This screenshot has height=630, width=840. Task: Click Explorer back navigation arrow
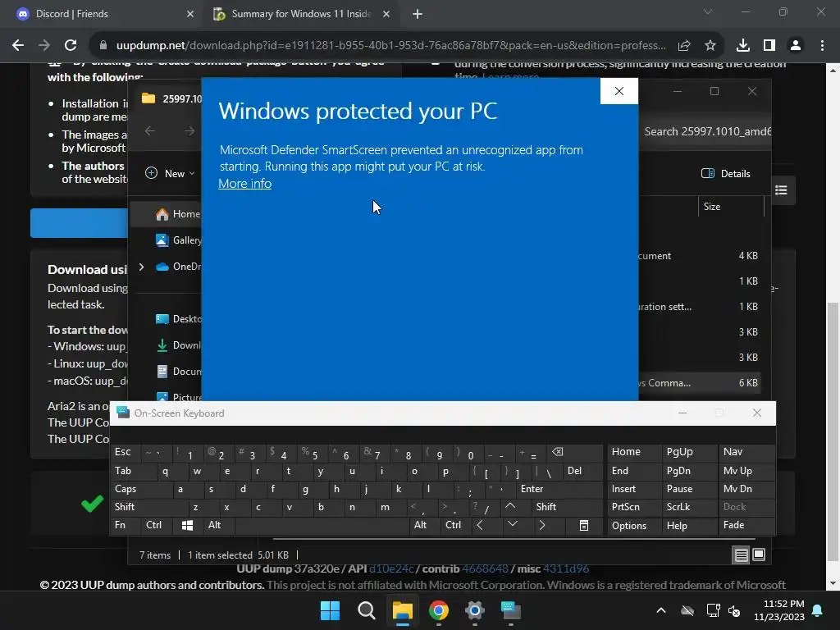click(x=150, y=131)
